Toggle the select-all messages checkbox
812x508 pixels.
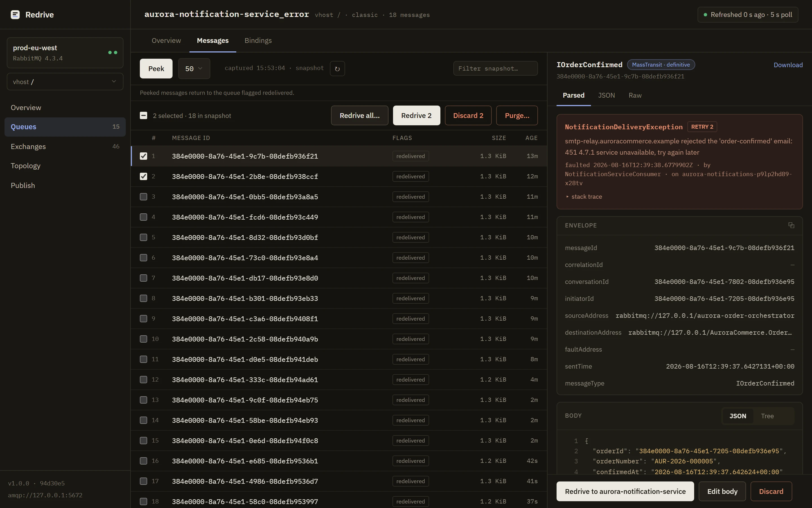[143, 116]
